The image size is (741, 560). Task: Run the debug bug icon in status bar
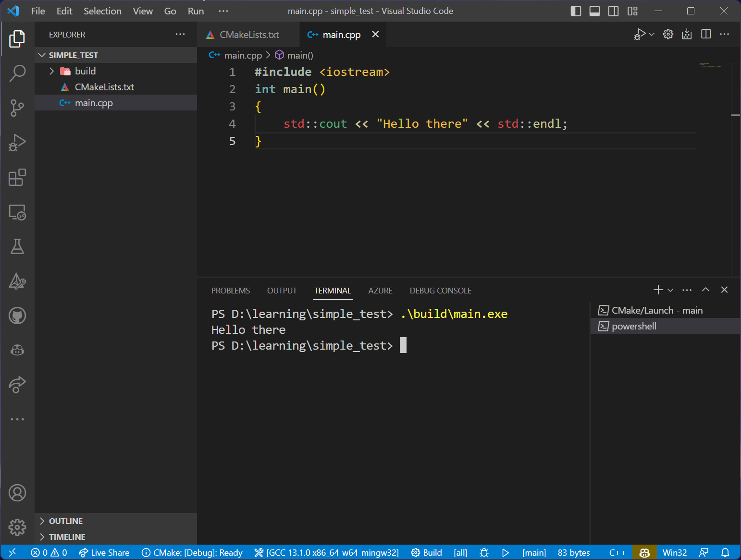(484, 552)
